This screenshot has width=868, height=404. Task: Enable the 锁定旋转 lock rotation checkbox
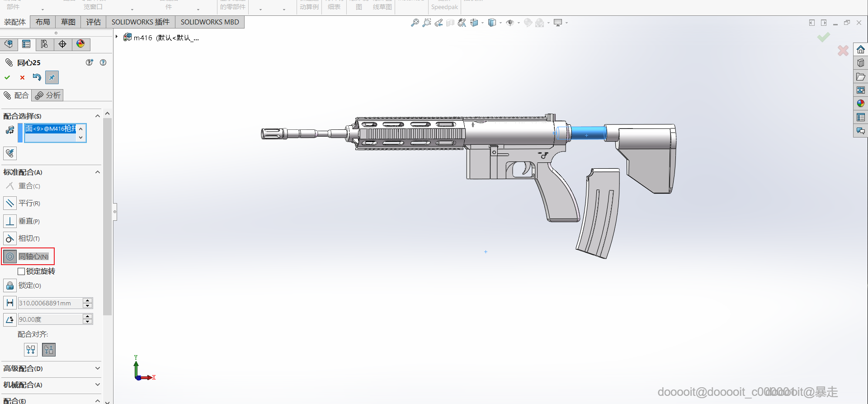(21, 271)
